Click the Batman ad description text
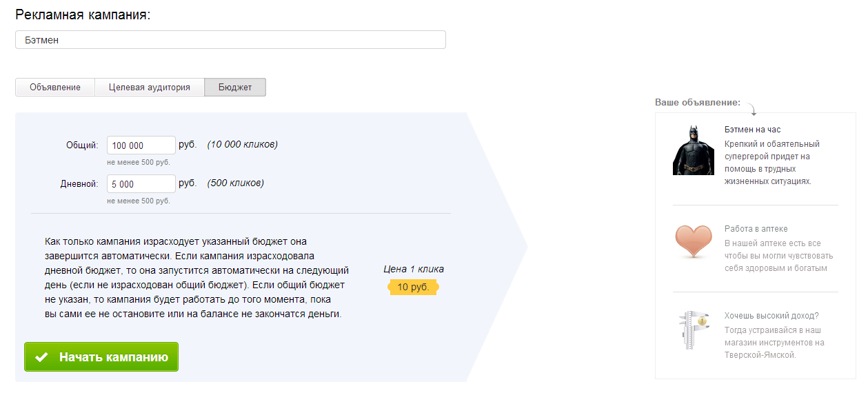868x393 pixels. [x=771, y=163]
